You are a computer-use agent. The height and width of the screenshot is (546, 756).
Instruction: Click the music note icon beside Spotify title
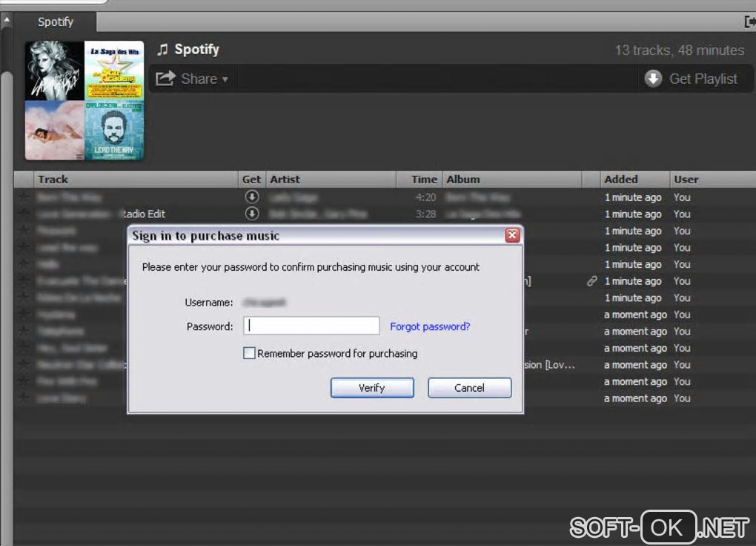[x=162, y=49]
